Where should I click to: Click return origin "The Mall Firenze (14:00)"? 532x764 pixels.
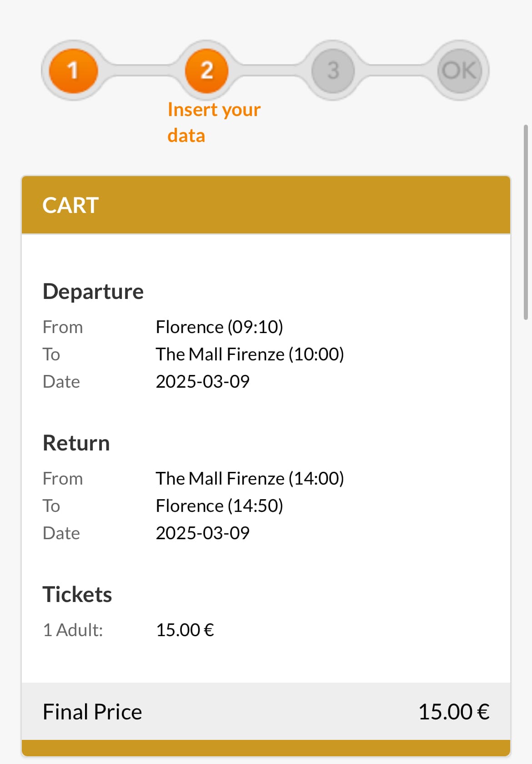250,478
